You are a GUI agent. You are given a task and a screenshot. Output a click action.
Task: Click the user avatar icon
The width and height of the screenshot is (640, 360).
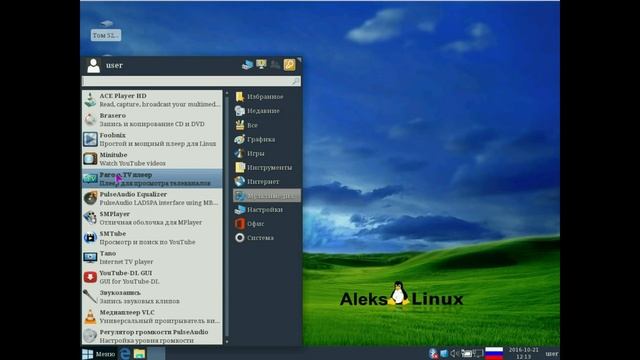tap(93, 65)
